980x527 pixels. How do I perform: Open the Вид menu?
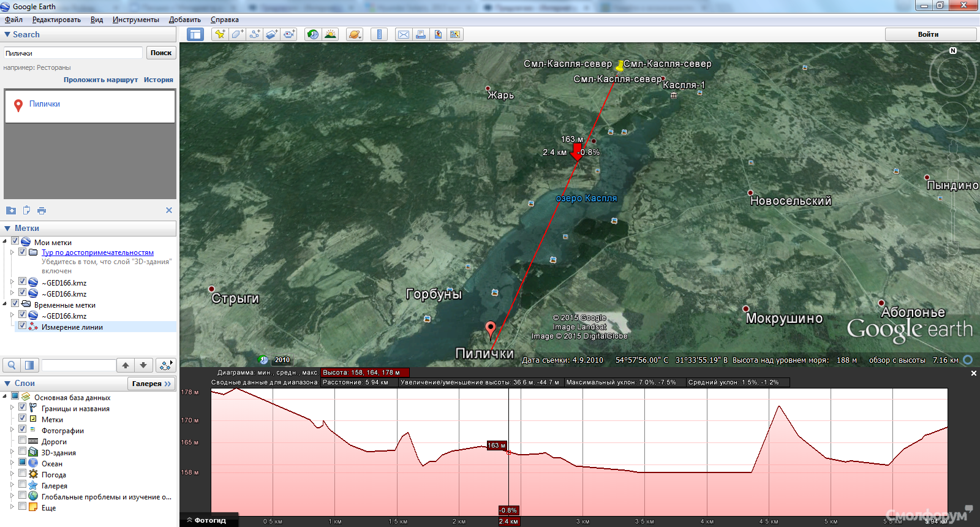pyautogui.click(x=97, y=20)
